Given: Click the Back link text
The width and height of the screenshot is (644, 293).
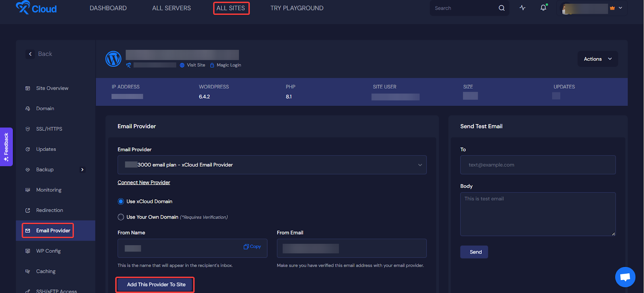Looking at the screenshot, I should [x=45, y=54].
